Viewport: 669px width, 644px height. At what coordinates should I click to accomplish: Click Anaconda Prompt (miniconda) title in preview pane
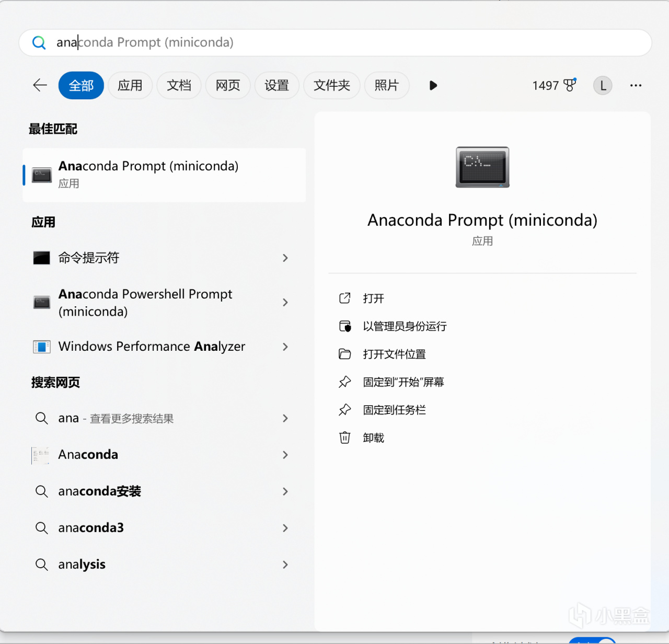pyautogui.click(x=482, y=220)
